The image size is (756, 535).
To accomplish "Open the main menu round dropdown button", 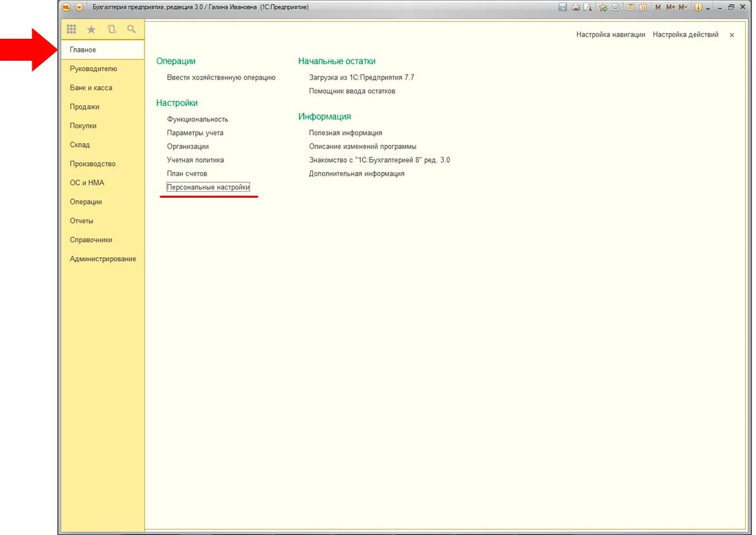I will pyautogui.click(x=79, y=7).
